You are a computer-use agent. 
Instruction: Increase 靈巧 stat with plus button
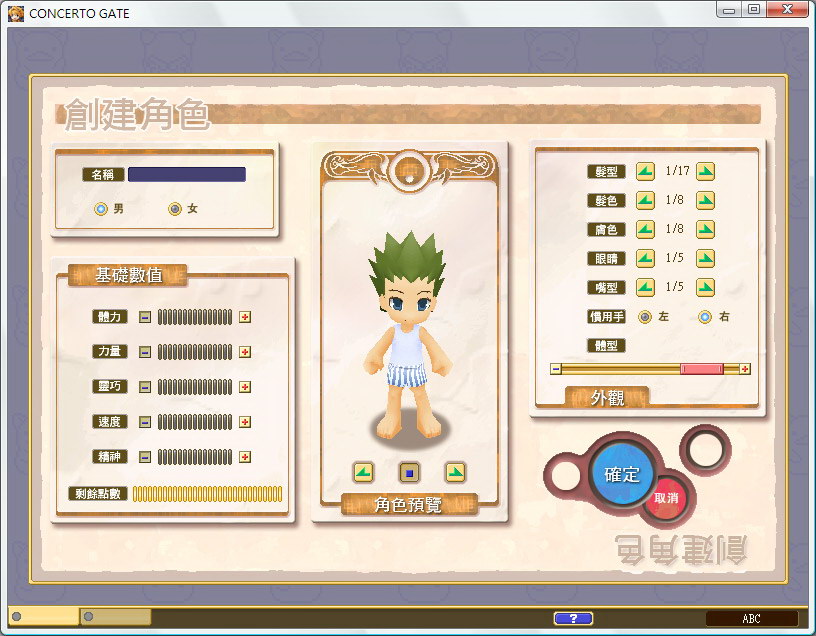pos(245,387)
